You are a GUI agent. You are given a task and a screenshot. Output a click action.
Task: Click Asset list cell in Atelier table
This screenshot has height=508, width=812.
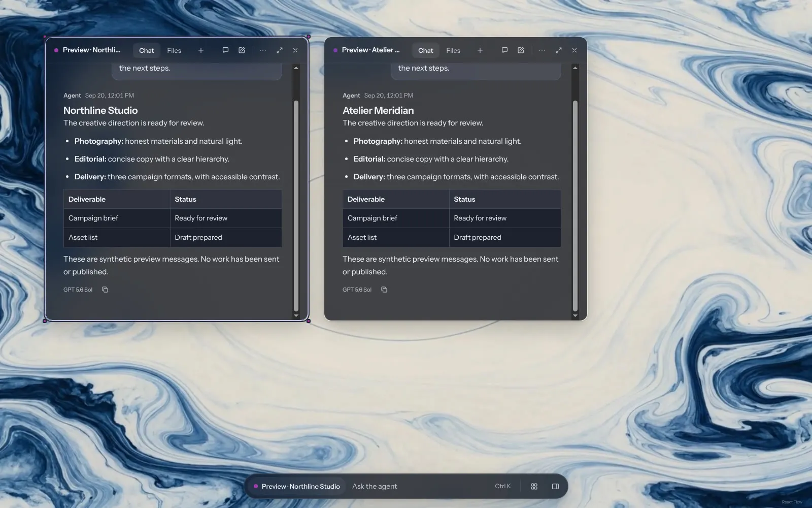coord(396,237)
